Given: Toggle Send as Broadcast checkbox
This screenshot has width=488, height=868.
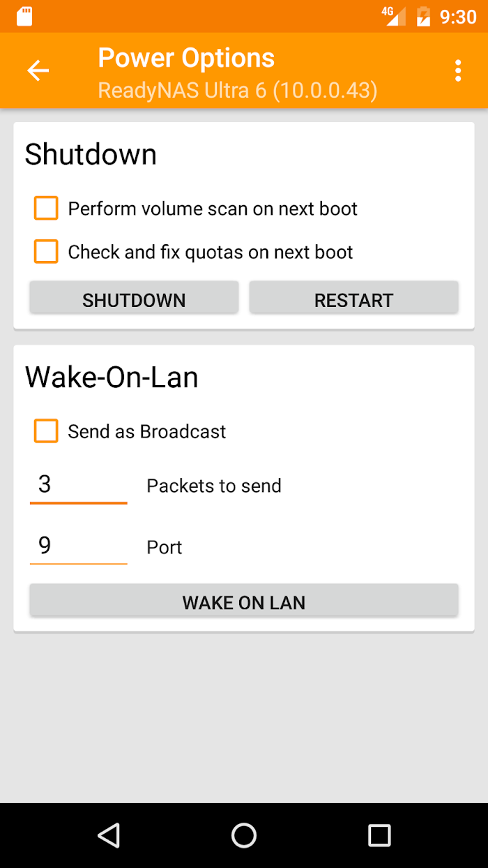Looking at the screenshot, I should pyautogui.click(x=46, y=431).
